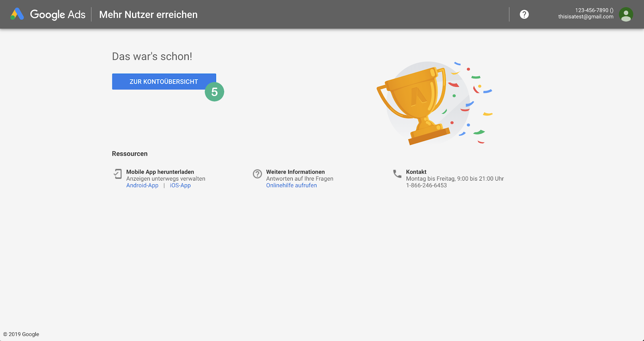Follow the Onlinehilfe aufrufen link

291,185
